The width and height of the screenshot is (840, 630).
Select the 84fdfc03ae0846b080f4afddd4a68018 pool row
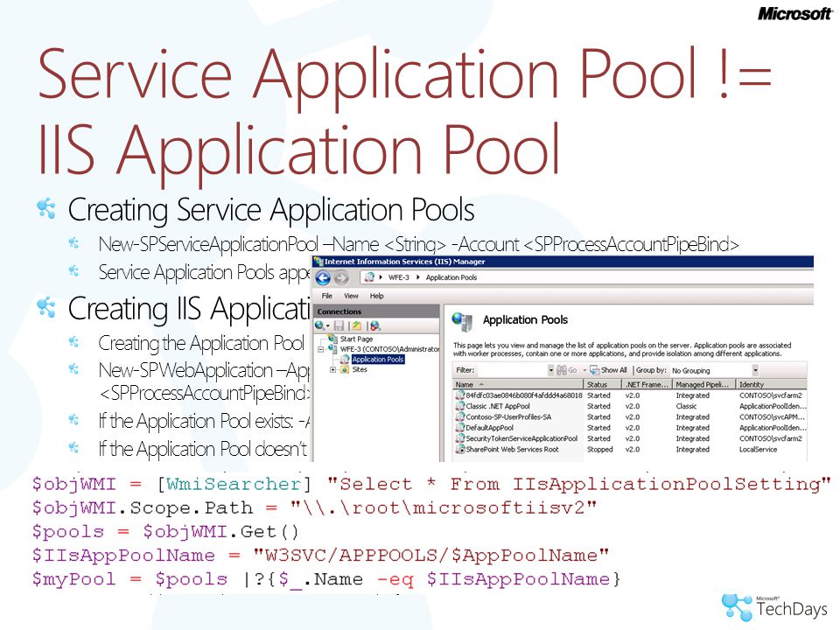coord(630,395)
